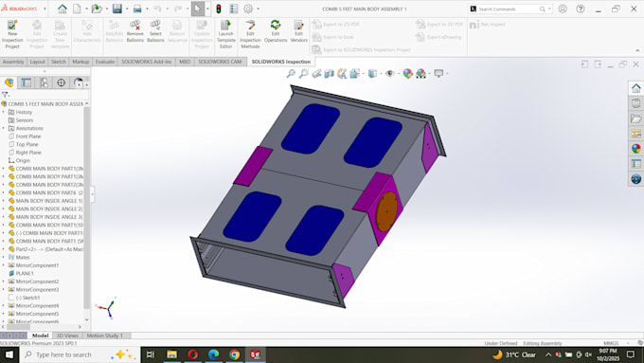
Task: Open File Properties list icon
Action: 234,9
